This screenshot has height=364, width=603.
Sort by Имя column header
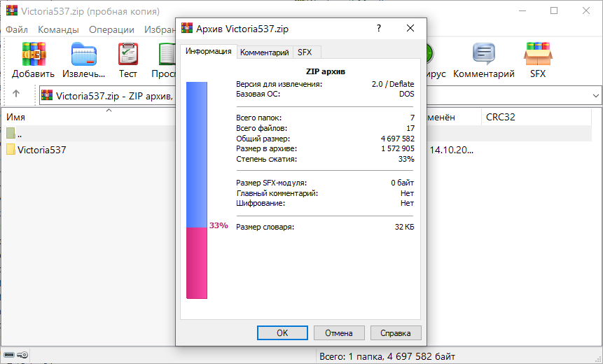point(88,117)
